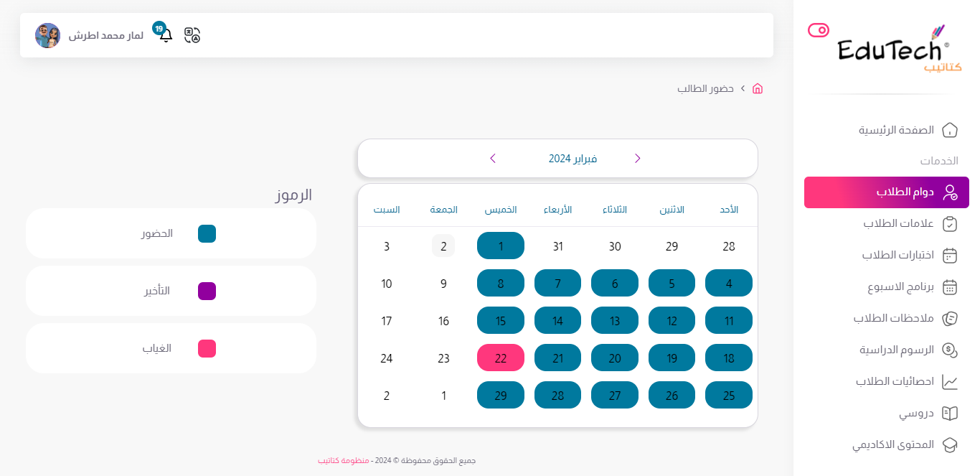Open الصفحة الرئيسية in sidebar
980x476 pixels.
pyautogui.click(x=897, y=130)
